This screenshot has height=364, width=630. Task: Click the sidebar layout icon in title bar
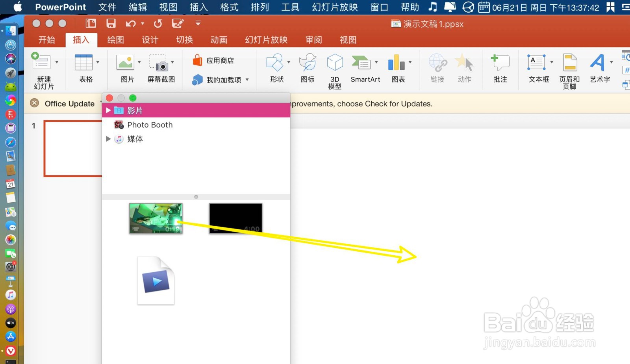point(91,24)
